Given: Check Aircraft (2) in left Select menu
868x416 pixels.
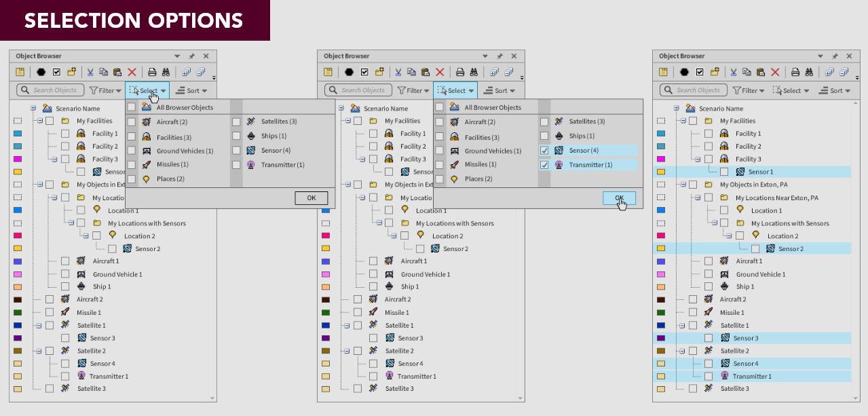Looking at the screenshot, I should [x=132, y=122].
